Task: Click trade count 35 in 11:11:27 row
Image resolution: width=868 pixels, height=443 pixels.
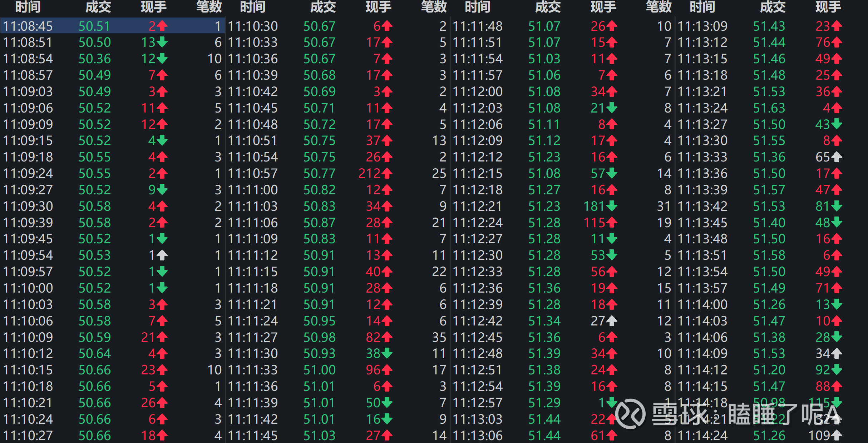Action: [439, 337]
